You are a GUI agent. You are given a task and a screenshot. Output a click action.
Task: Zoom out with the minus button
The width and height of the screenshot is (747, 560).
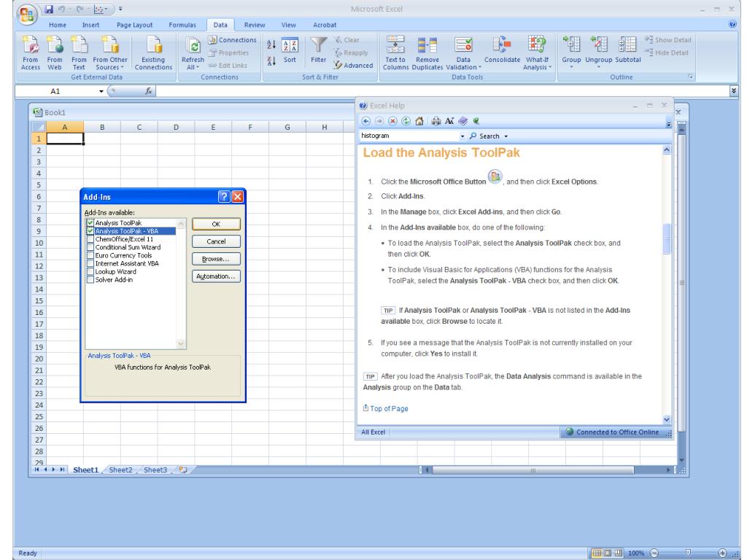pyautogui.click(x=654, y=553)
